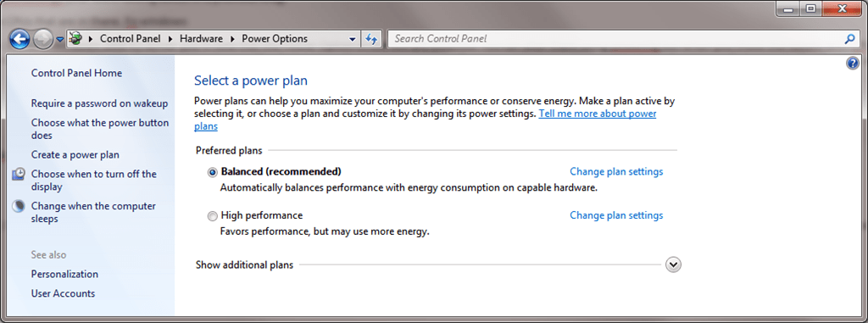Image resolution: width=868 pixels, height=323 pixels.
Task: Open Change plan settings for Balanced
Action: click(x=616, y=171)
